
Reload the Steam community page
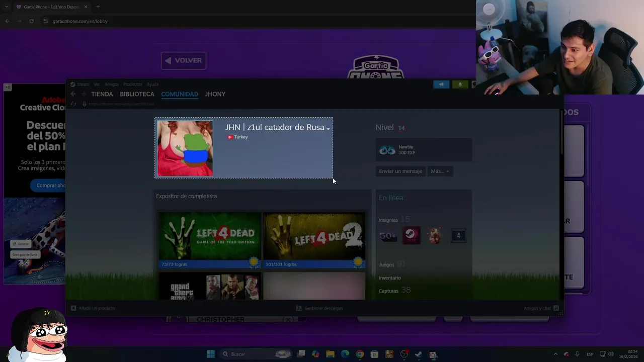pyautogui.click(x=73, y=104)
